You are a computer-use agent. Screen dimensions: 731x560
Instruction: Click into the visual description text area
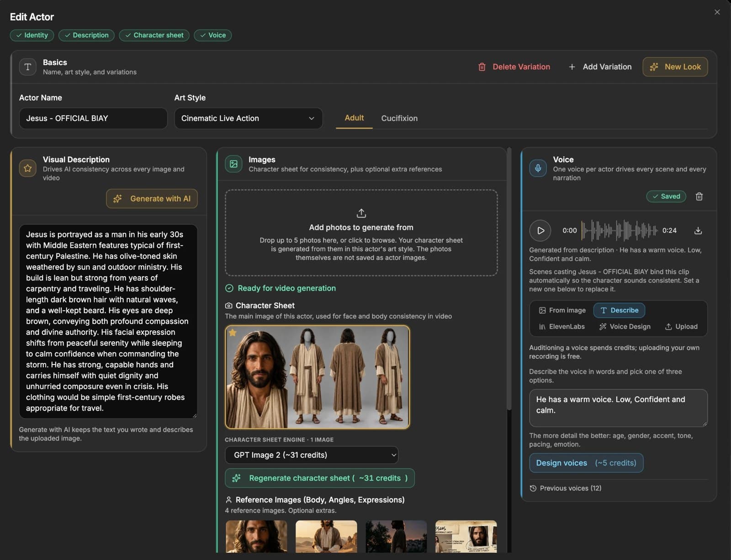[108, 321]
